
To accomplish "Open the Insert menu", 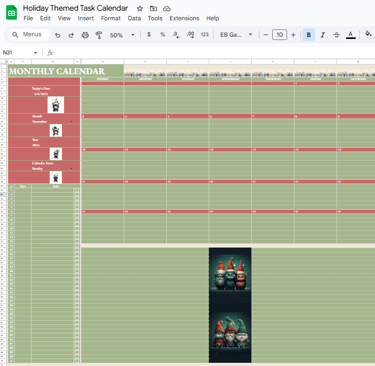I will pyautogui.click(x=86, y=18).
